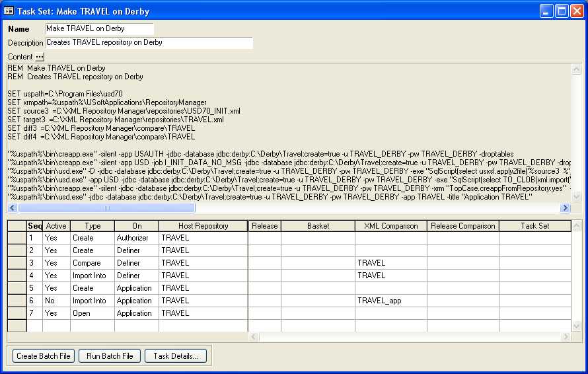588x374 pixels.
Task: Click Type 'Import Into' in row 4
Action: tap(92, 276)
